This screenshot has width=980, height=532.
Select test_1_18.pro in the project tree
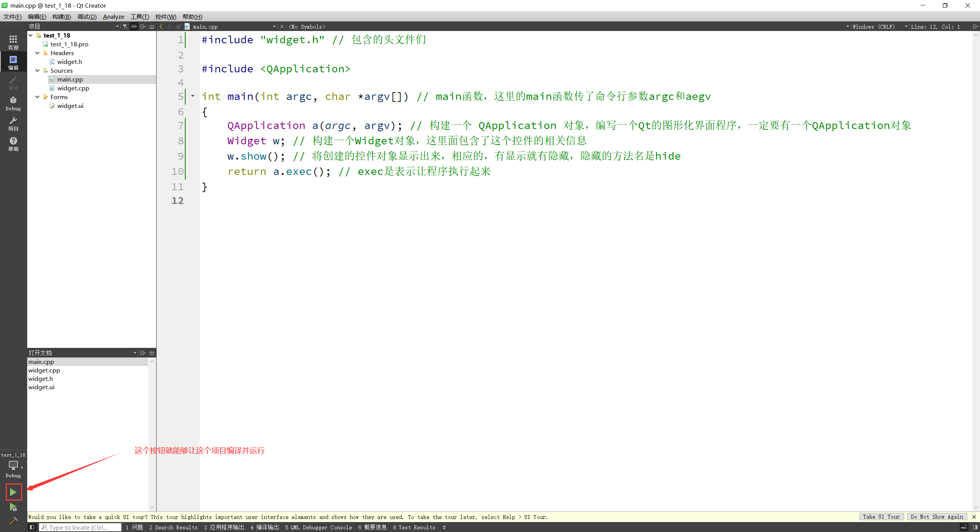click(x=69, y=44)
